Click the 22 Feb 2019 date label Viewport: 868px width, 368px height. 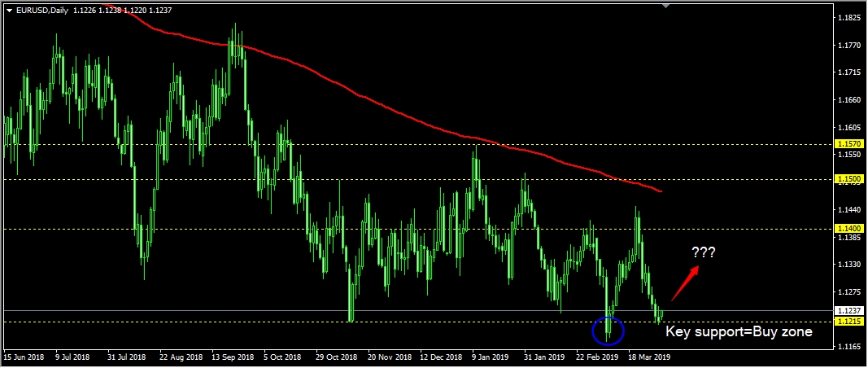595,357
